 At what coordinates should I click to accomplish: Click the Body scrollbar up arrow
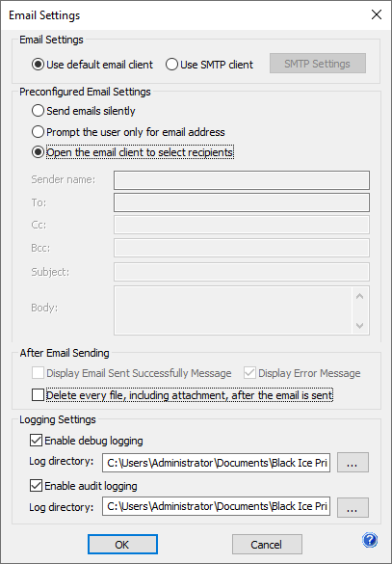(x=359, y=296)
